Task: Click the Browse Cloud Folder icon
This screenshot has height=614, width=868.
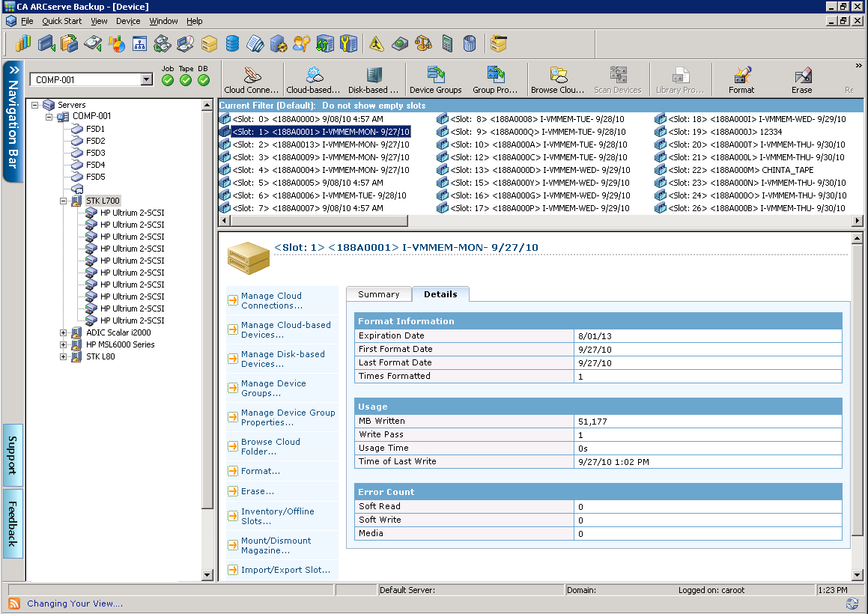Action: point(559,79)
